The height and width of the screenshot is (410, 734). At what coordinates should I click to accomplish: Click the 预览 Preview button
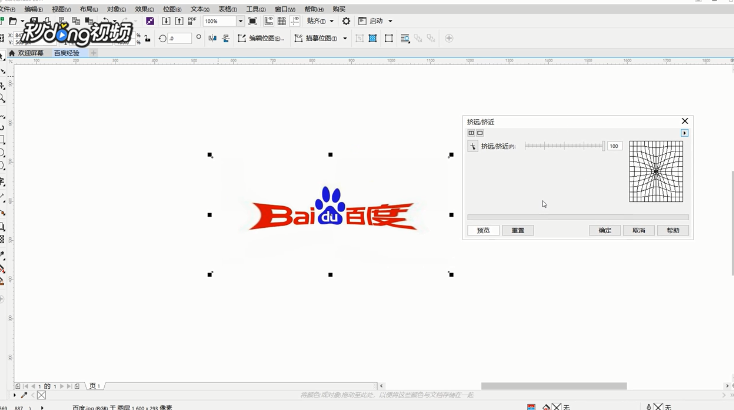[x=483, y=230]
